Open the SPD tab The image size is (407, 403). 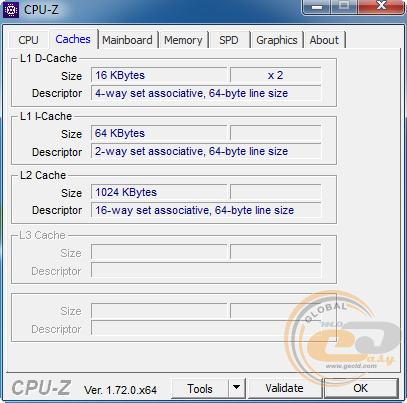coord(229,40)
